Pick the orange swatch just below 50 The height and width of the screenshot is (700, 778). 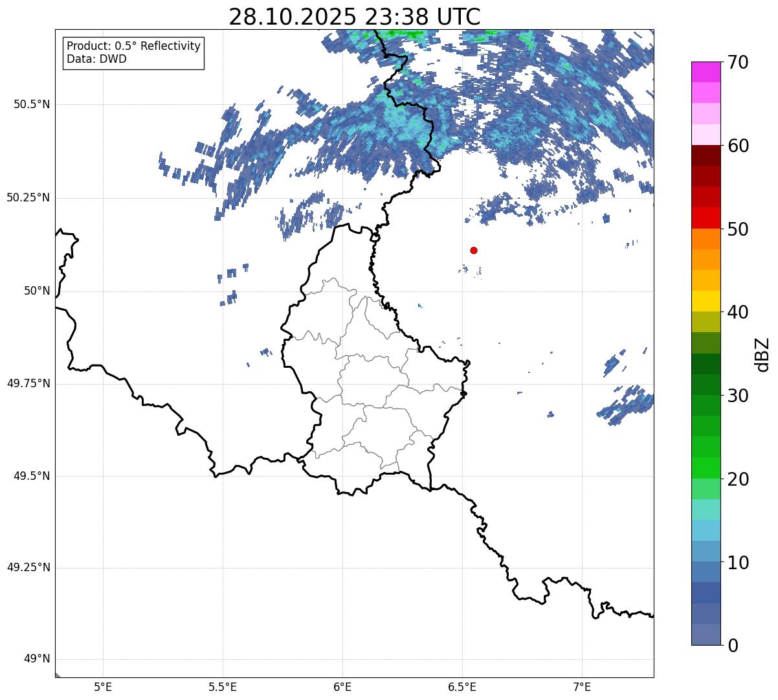(x=706, y=239)
